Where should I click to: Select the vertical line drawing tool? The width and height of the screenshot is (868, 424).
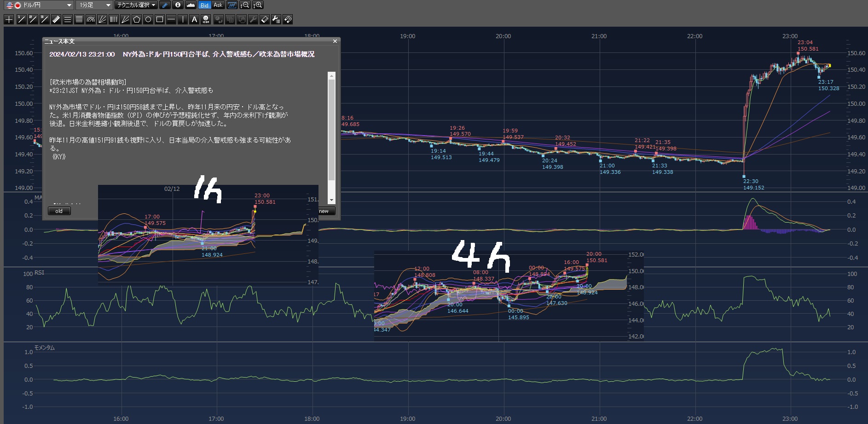pos(183,19)
